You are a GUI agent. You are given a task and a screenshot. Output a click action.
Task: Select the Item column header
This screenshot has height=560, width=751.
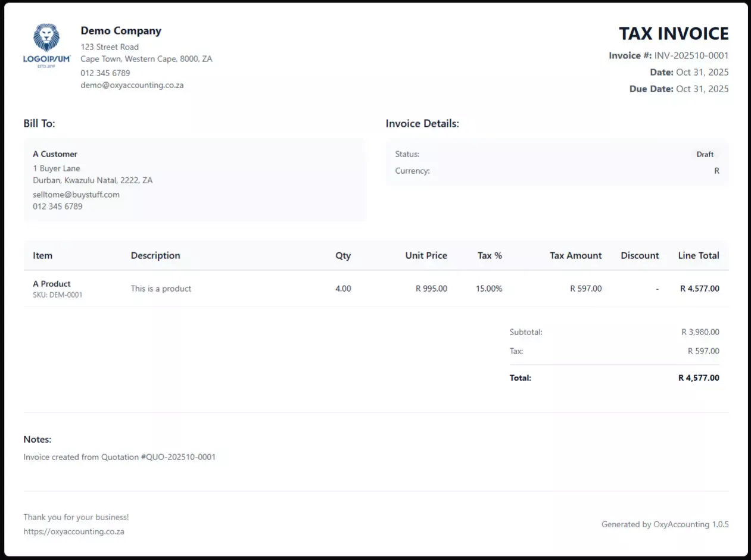[42, 255]
